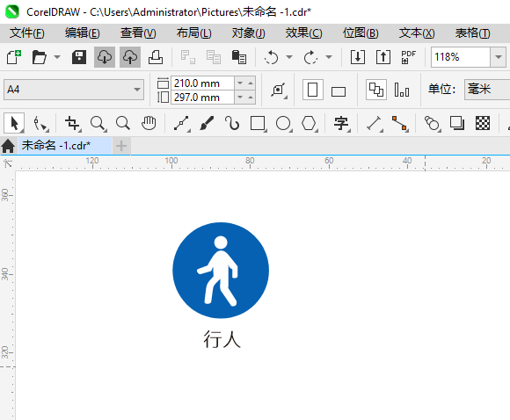Open the 位图(B) menu
The height and width of the screenshot is (420, 510).
361,33
